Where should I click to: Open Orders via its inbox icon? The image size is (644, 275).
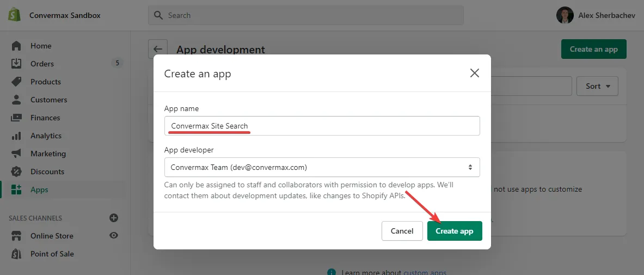pyautogui.click(x=16, y=64)
